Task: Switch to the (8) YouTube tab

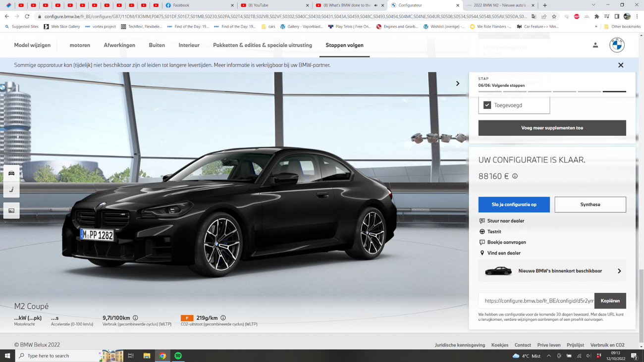Action: 274,5
